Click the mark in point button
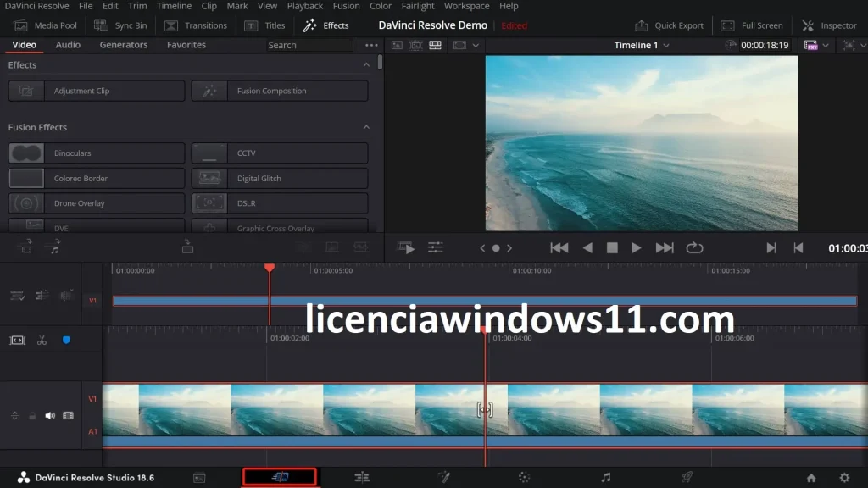Image resolution: width=868 pixels, height=488 pixels. tap(771, 248)
